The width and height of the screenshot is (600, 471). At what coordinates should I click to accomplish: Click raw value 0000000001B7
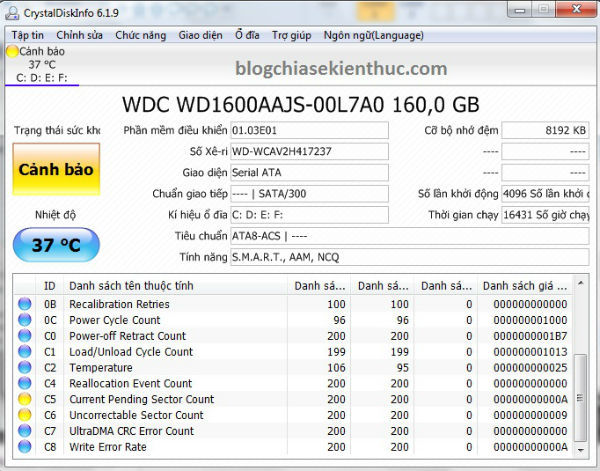530,336
